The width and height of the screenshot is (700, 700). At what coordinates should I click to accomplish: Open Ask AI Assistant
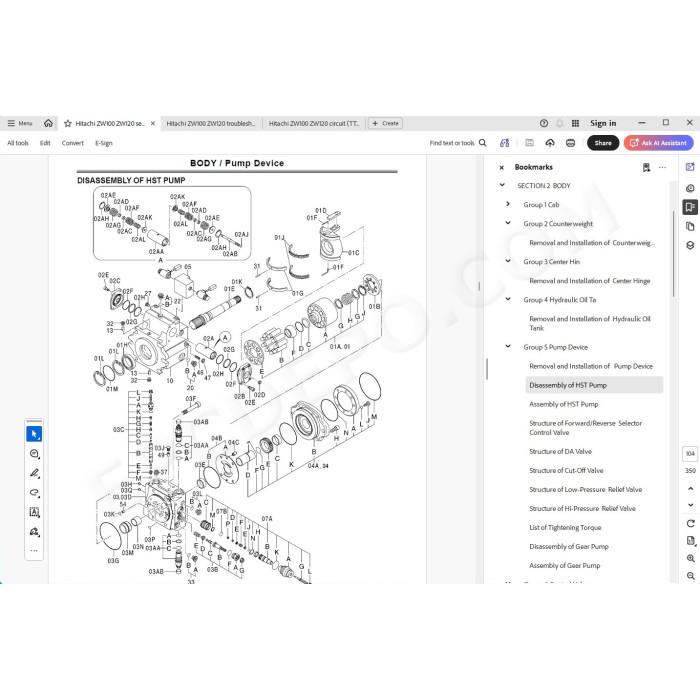pyautogui.click(x=658, y=143)
